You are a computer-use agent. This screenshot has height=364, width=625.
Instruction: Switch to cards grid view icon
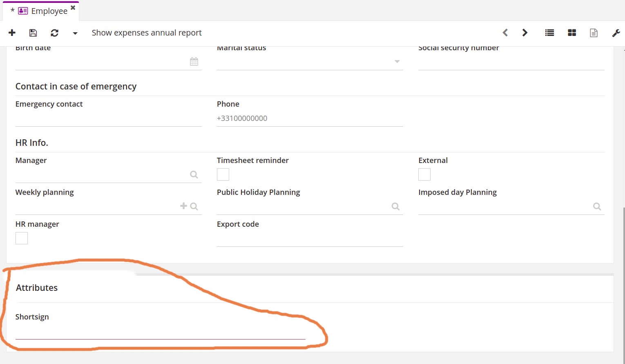pos(572,33)
